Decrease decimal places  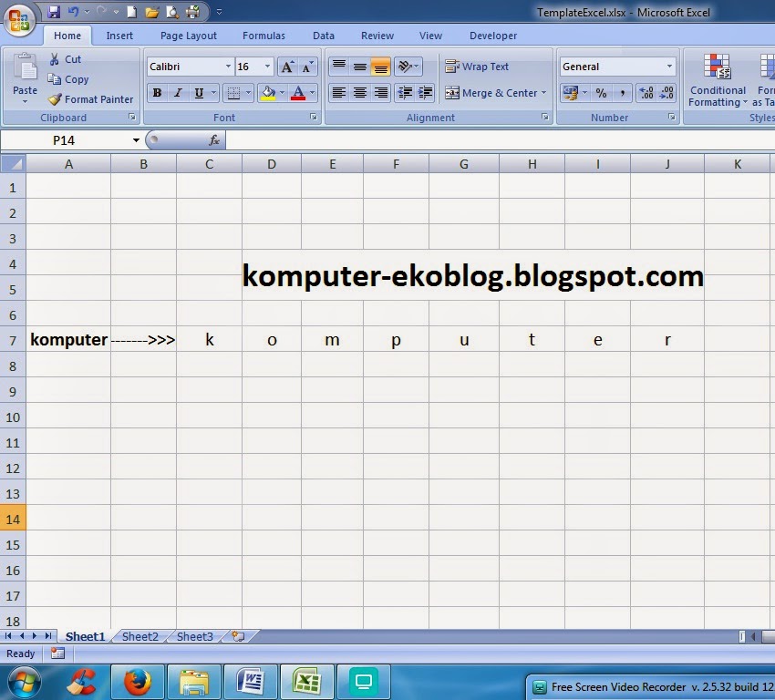(666, 93)
